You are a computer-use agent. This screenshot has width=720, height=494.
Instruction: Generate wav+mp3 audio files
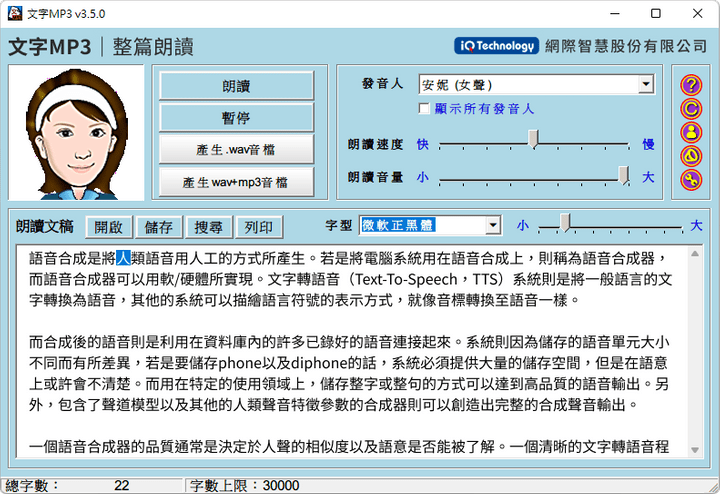pyautogui.click(x=236, y=182)
